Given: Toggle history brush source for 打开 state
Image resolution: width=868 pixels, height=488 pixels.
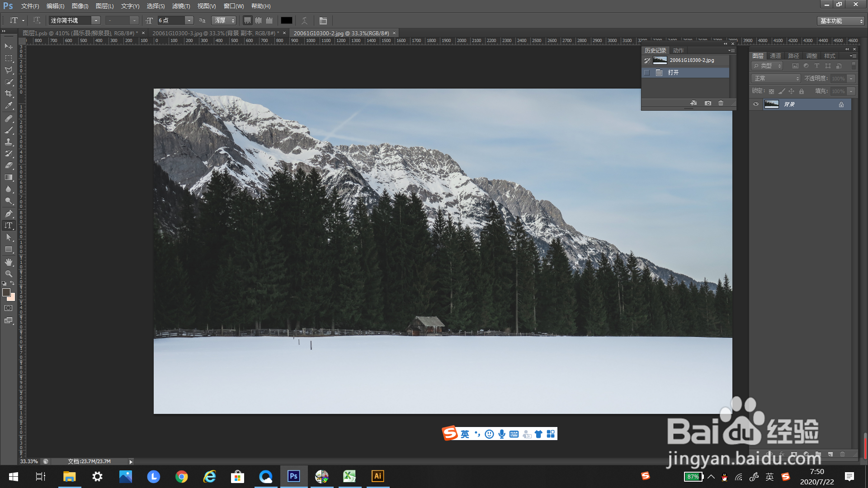Looking at the screenshot, I should click(x=647, y=73).
